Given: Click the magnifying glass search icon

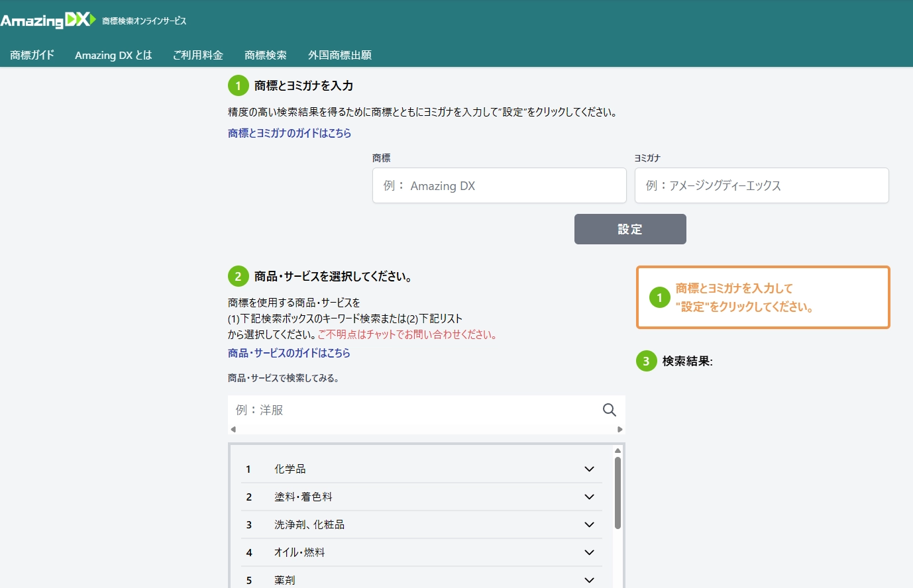Looking at the screenshot, I should pos(609,410).
